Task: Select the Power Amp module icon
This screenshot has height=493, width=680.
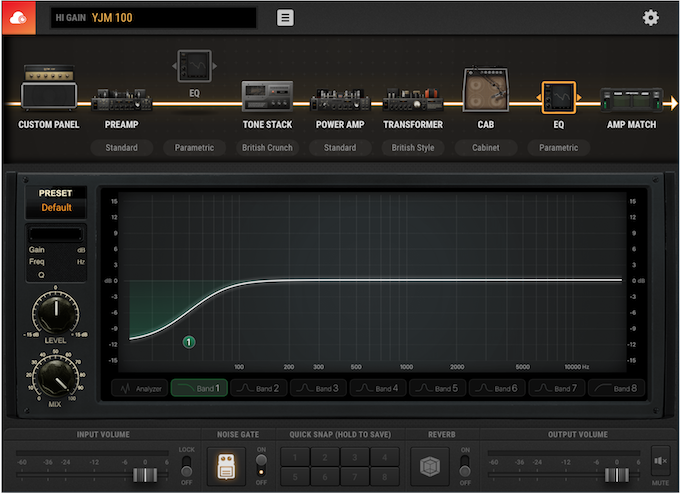Action: [x=340, y=99]
